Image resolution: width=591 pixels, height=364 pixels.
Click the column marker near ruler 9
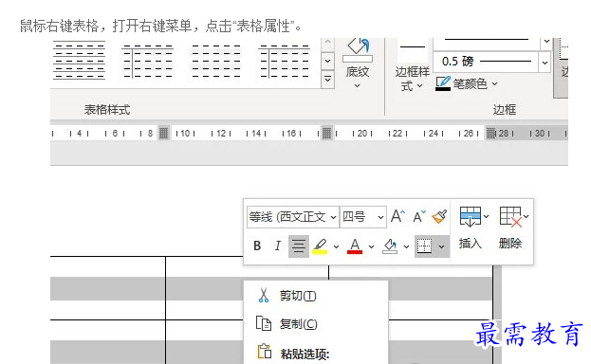click(x=163, y=133)
